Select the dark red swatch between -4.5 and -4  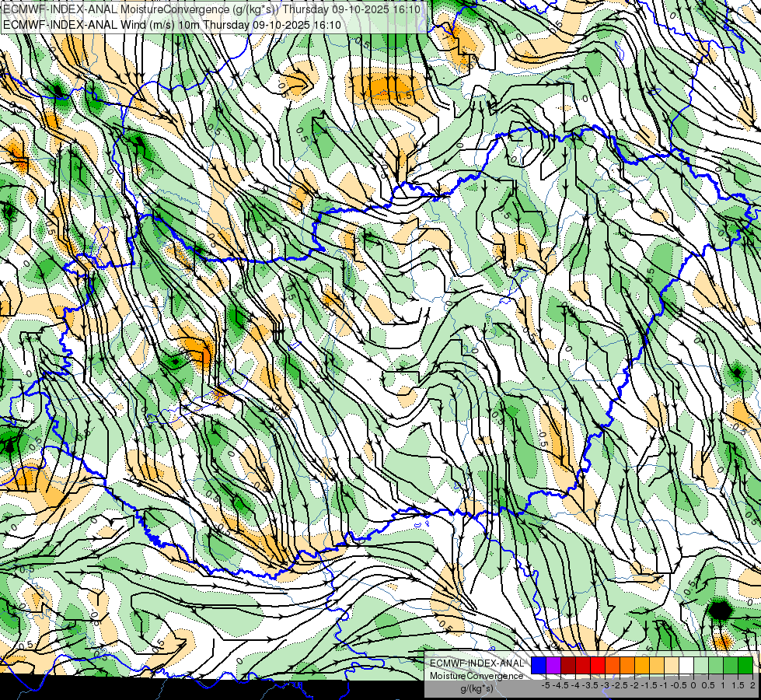tap(568, 665)
